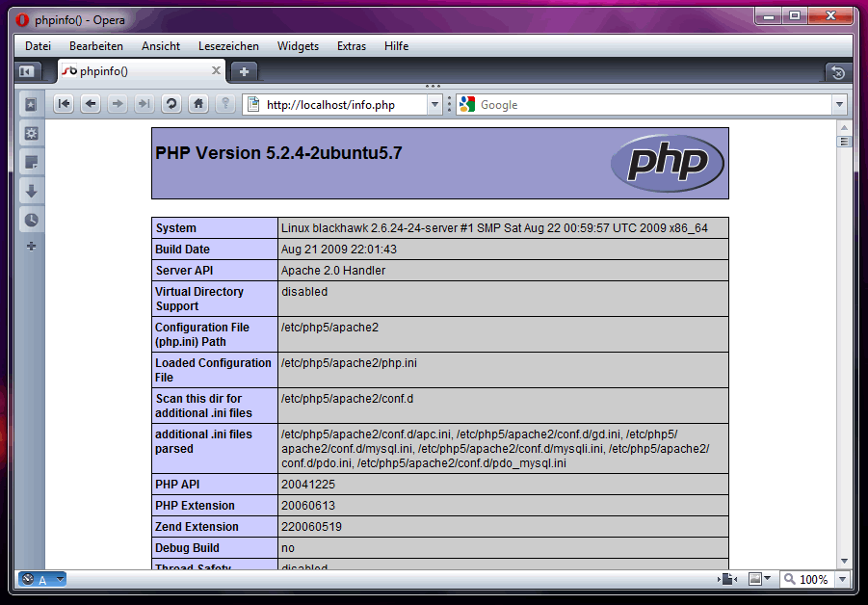Open the images mode dropdown arrow
The image size is (868, 605).
[767, 578]
